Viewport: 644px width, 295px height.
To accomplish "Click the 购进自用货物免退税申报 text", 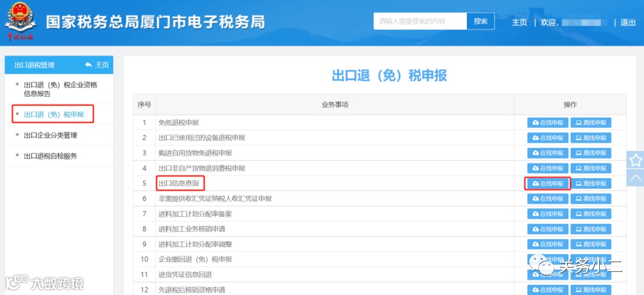I will (x=195, y=153).
